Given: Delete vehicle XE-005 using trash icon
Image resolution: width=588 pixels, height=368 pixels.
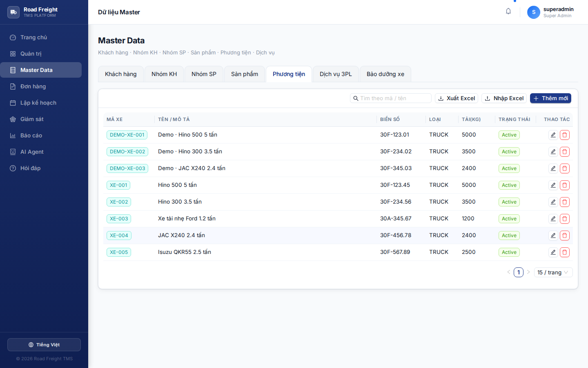Looking at the screenshot, I should click(x=565, y=252).
